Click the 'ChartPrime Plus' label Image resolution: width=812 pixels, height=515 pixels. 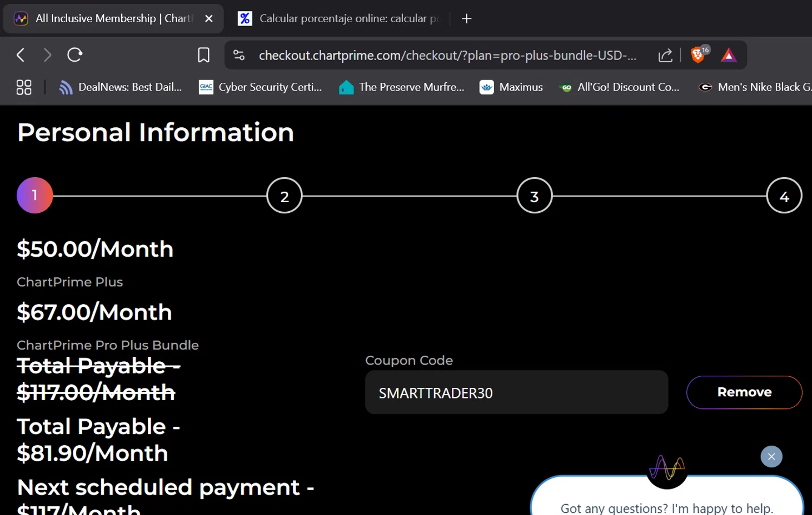[x=70, y=282]
